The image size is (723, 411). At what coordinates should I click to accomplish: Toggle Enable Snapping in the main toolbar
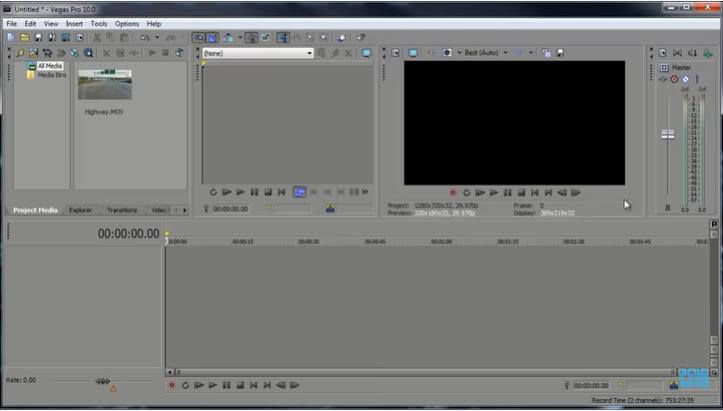coord(199,38)
